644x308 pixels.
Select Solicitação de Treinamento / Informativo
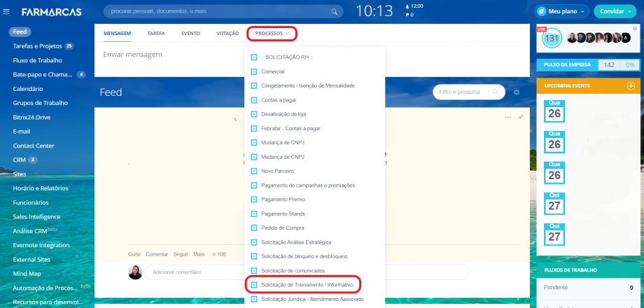307,285
